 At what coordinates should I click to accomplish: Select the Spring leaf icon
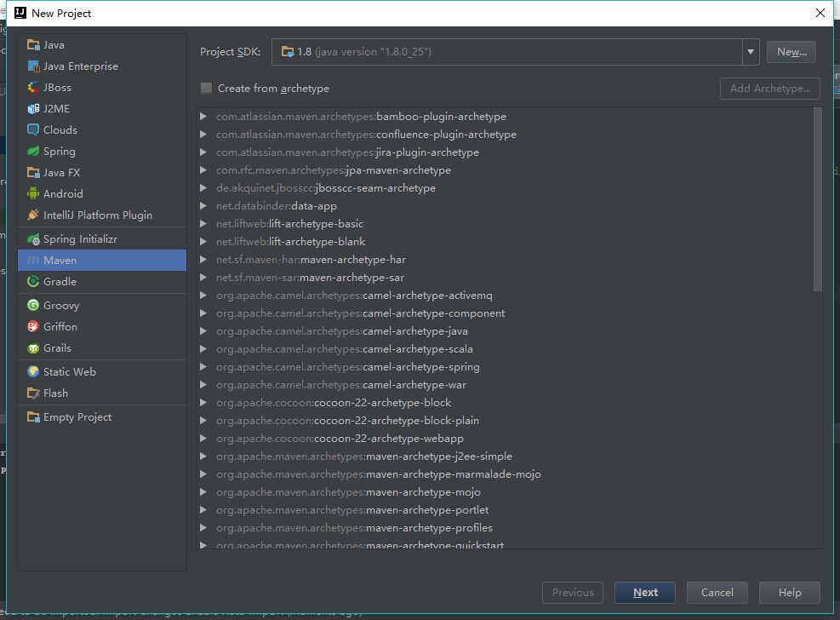tap(33, 151)
